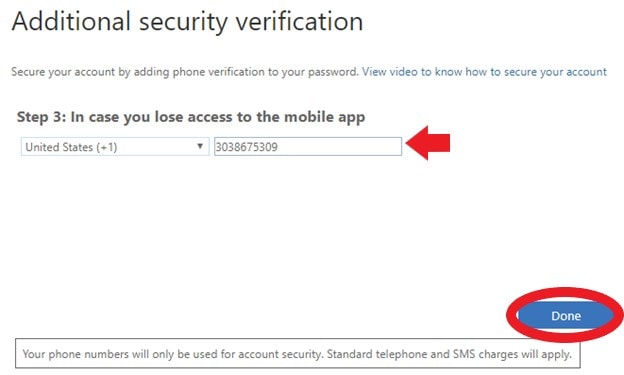Screen dimensions: 624x375
Task: Click the Standard telephone and SMS charges sentence
Action: click(449, 354)
